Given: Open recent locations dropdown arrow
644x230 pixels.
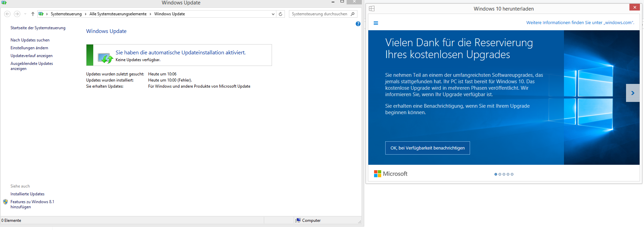Looking at the screenshot, I should 25,14.
